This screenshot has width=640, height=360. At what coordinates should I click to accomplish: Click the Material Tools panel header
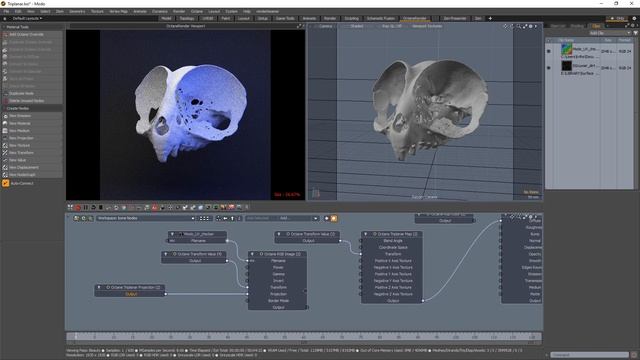[x=32, y=27]
